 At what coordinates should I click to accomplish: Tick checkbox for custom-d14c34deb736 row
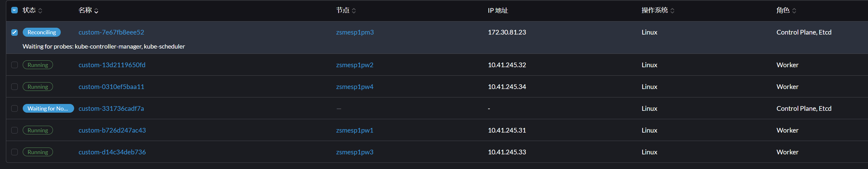[x=15, y=152]
